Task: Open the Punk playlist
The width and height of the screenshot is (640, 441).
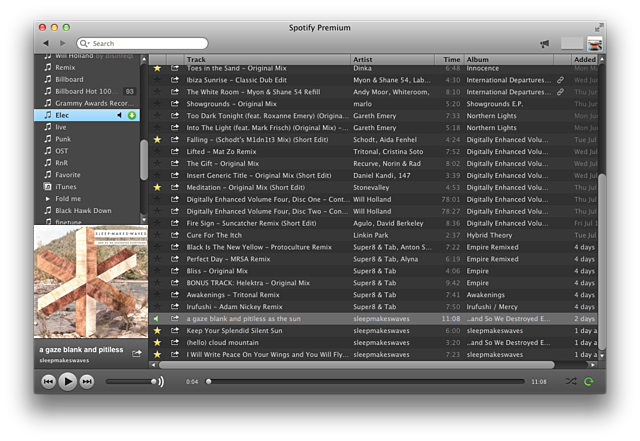Action: tap(87, 139)
